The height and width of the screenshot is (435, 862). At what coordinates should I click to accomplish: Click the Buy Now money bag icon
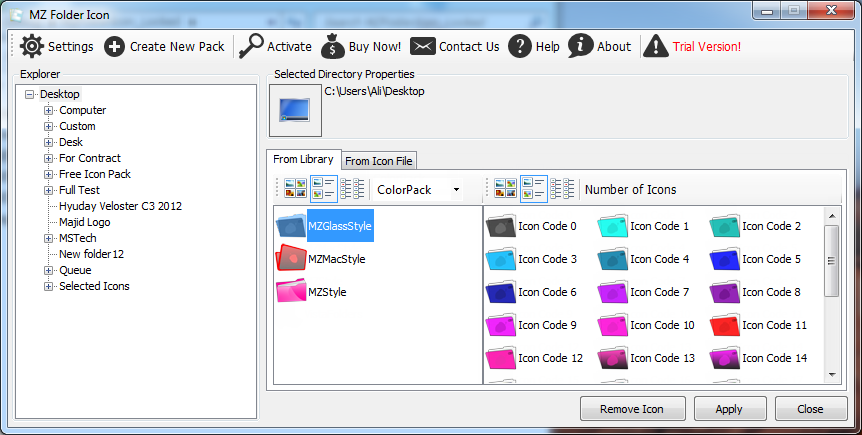point(333,46)
